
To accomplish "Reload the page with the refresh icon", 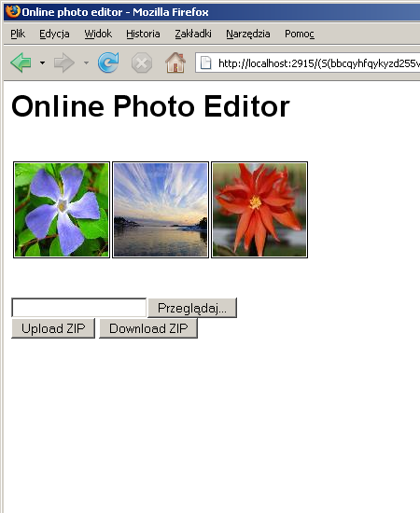I will pyautogui.click(x=108, y=62).
